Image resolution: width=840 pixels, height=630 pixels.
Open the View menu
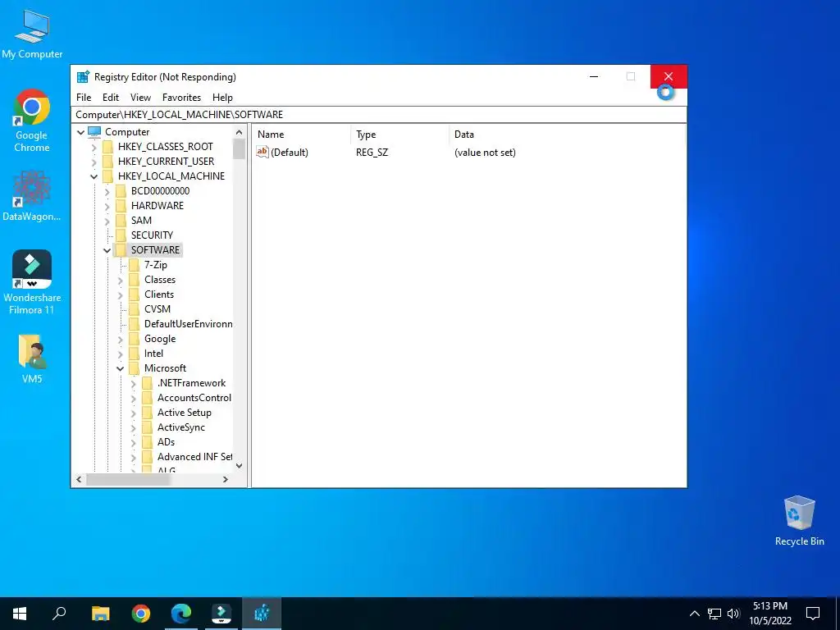pos(140,98)
